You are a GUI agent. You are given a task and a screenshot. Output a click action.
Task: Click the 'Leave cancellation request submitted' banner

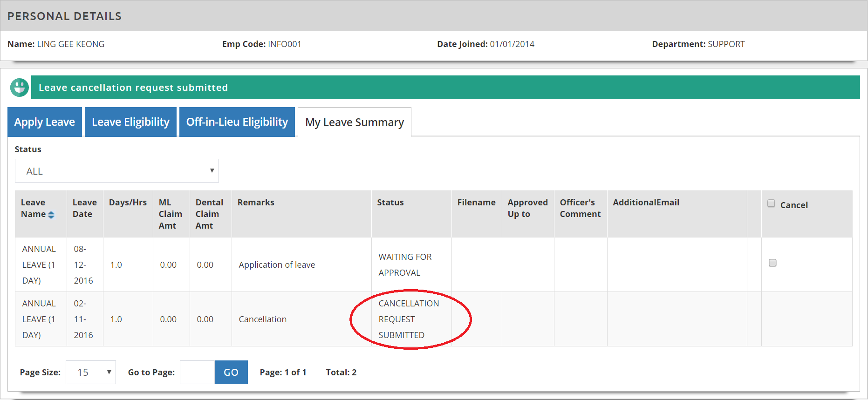tap(445, 87)
